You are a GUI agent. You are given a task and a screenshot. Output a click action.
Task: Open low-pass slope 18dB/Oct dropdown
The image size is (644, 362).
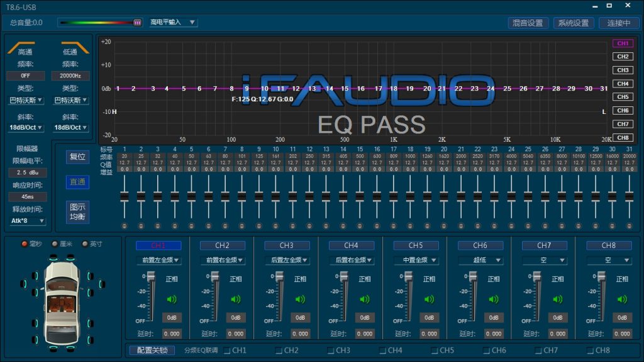70,128
